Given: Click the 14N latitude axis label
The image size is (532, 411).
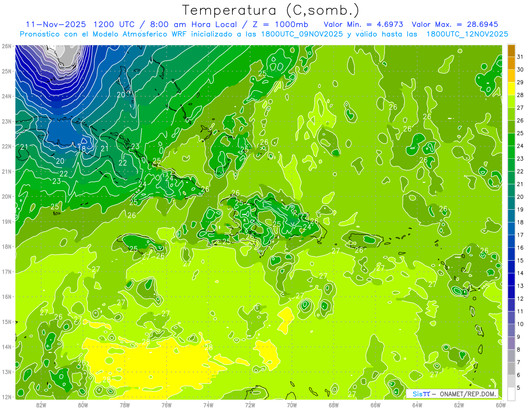Looking at the screenshot, I should [x=7, y=347].
